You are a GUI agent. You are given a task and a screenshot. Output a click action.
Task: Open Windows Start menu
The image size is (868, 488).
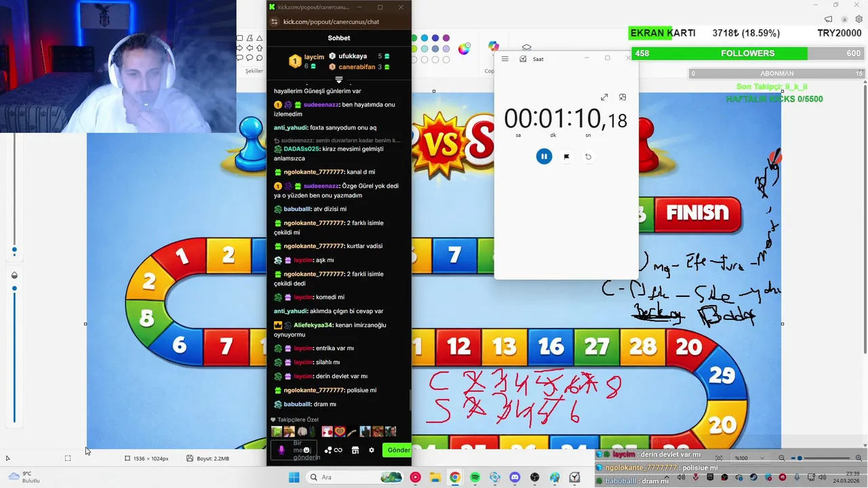click(x=294, y=477)
